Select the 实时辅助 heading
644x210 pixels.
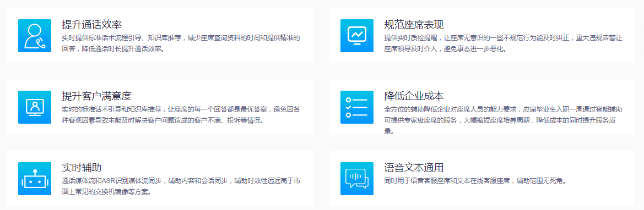[x=82, y=168]
